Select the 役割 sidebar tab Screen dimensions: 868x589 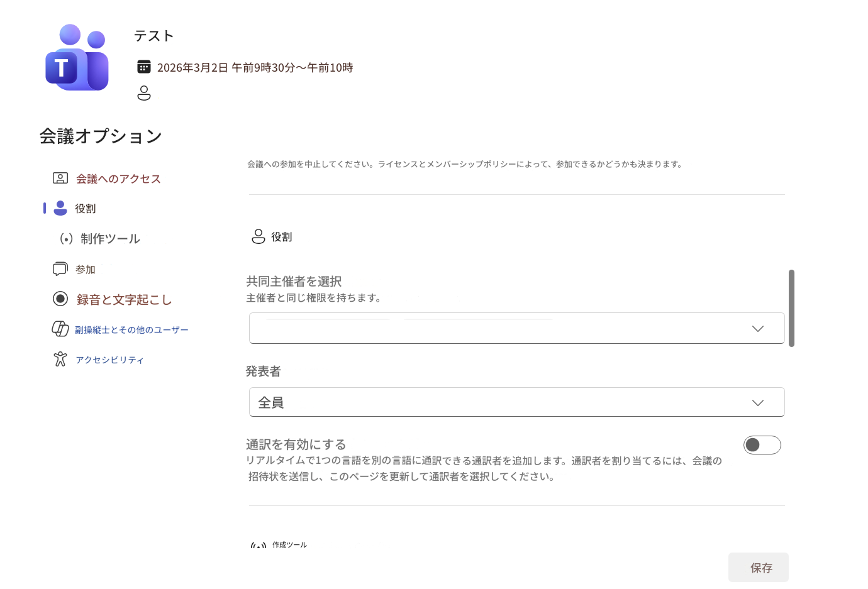point(86,209)
